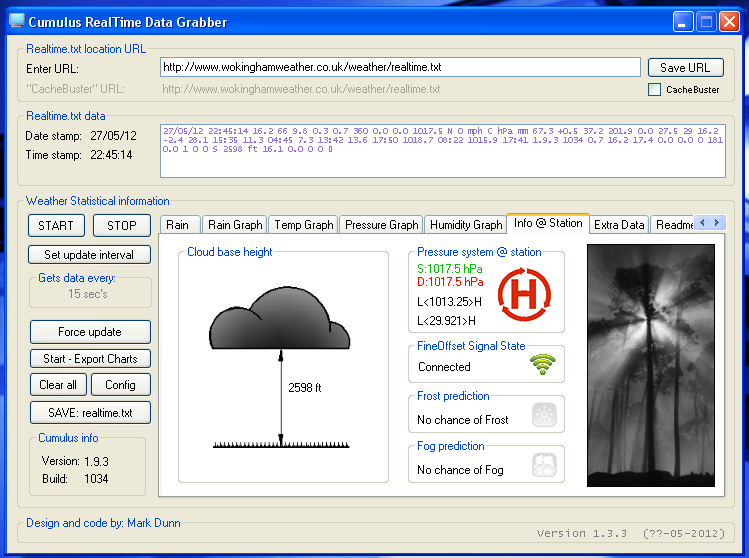Click the Enter URL text field

tap(400, 67)
